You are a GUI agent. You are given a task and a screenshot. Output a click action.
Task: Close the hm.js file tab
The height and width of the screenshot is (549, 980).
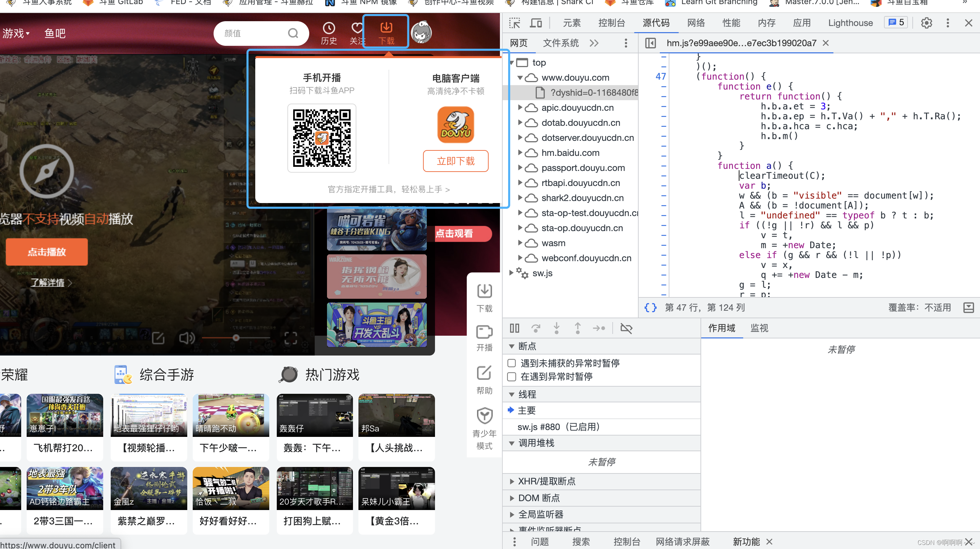coord(826,43)
